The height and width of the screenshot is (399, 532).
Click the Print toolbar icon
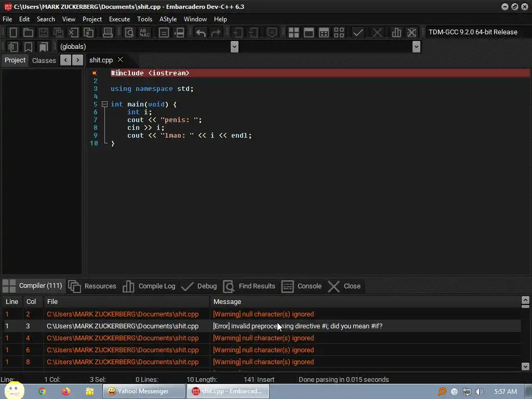tap(108, 33)
